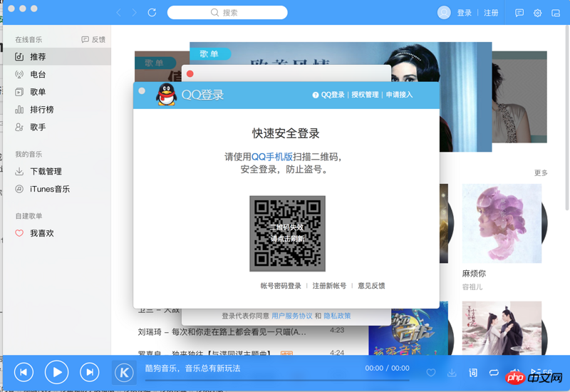This screenshot has width=570, height=392.
Task: Toggle lyrics with the 词 icon
Action: coord(473,373)
